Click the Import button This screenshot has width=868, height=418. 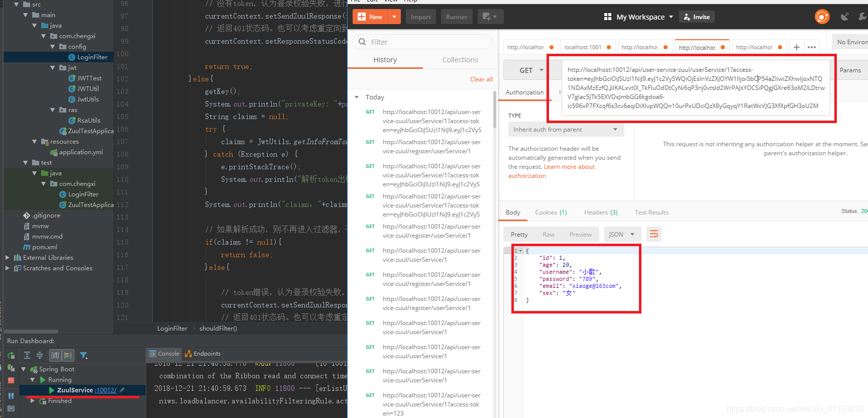tap(421, 17)
